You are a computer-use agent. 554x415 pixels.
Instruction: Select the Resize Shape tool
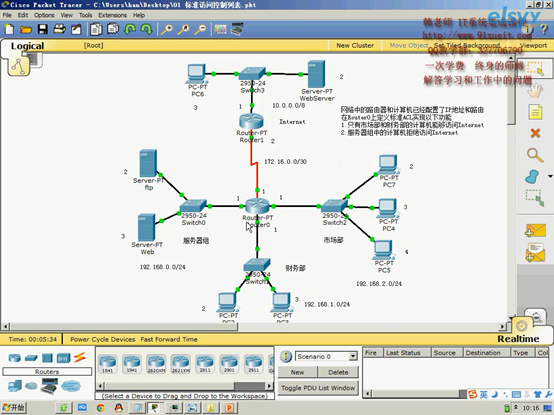pos(535,198)
